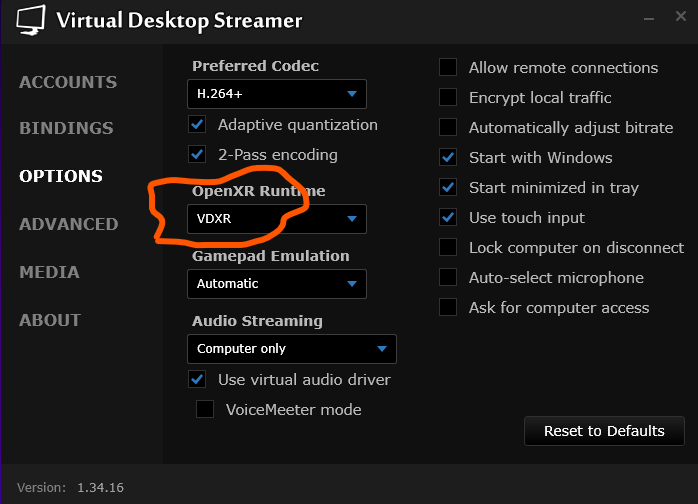Enable Lock computer on disconnect

pyautogui.click(x=448, y=248)
